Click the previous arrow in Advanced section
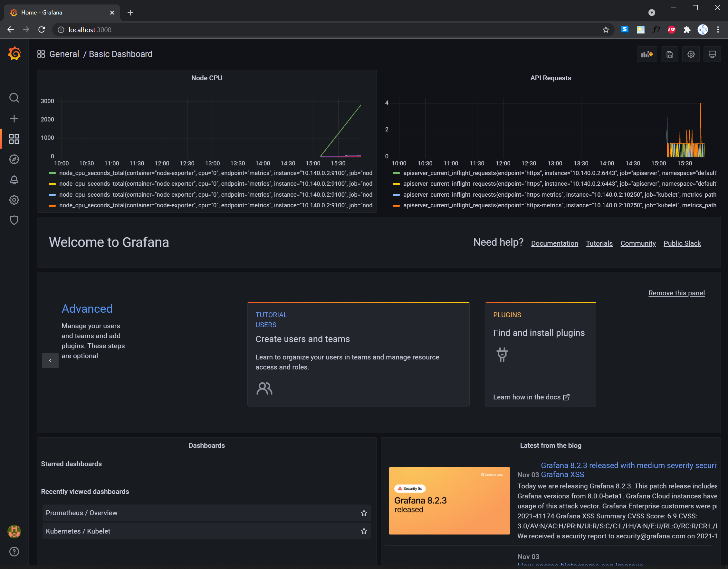Screen dimensions: 728x569 50,360
